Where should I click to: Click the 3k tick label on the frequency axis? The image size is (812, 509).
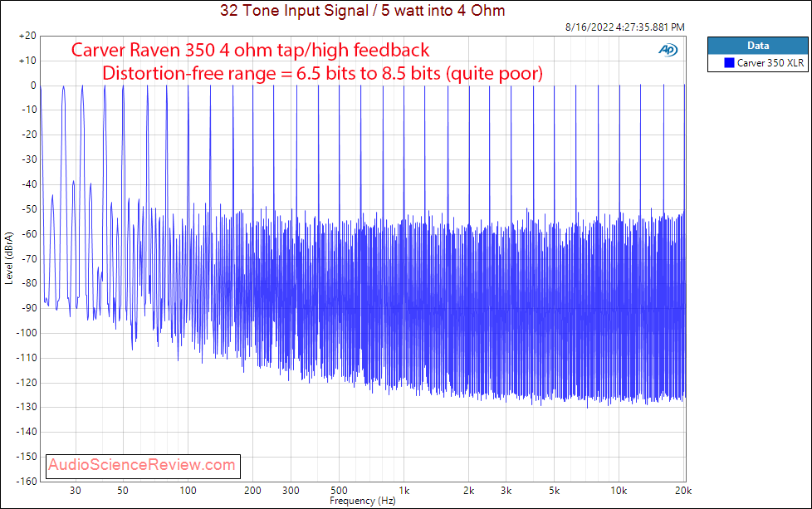tap(506, 491)
